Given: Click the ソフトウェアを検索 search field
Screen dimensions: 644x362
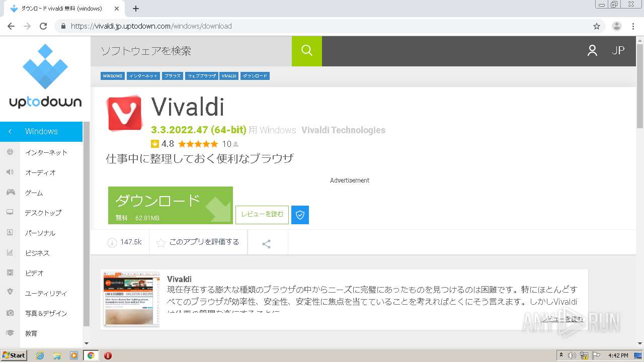Looking at the screenshot, I should pyautogui.click(x=191, y=51).
